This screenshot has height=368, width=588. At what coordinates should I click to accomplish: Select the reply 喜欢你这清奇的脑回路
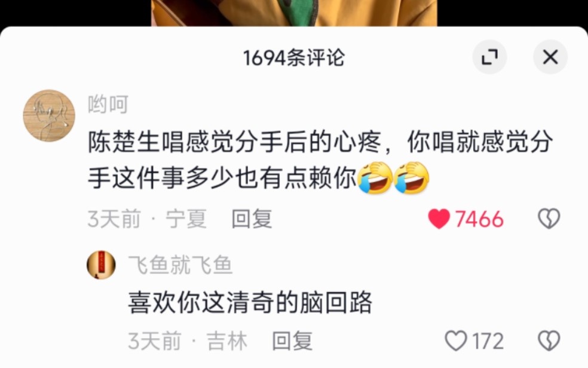(250, 302)
